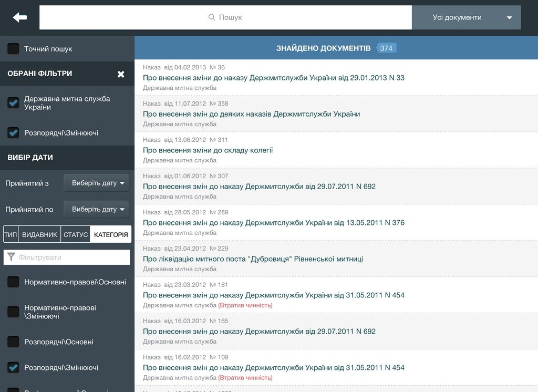Open the Прийнятий по date picker

pyautogui.click(x=97, y=209)
